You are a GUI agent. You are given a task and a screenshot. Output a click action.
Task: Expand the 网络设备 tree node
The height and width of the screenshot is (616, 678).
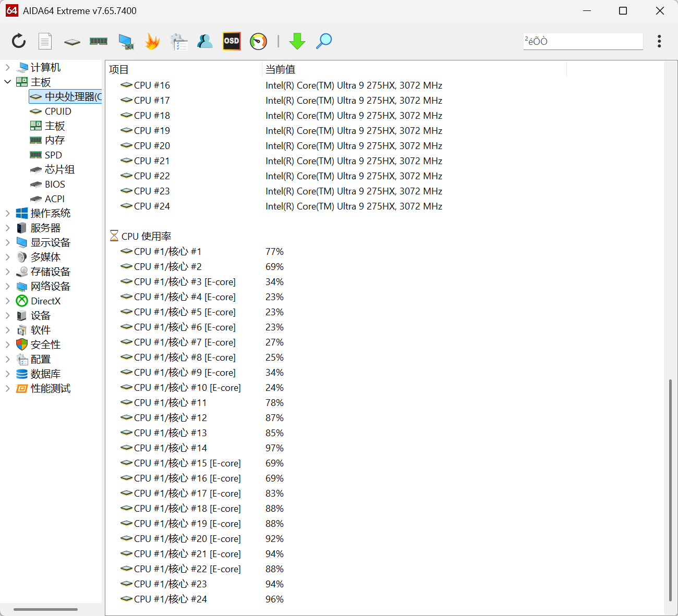[7, 286]
